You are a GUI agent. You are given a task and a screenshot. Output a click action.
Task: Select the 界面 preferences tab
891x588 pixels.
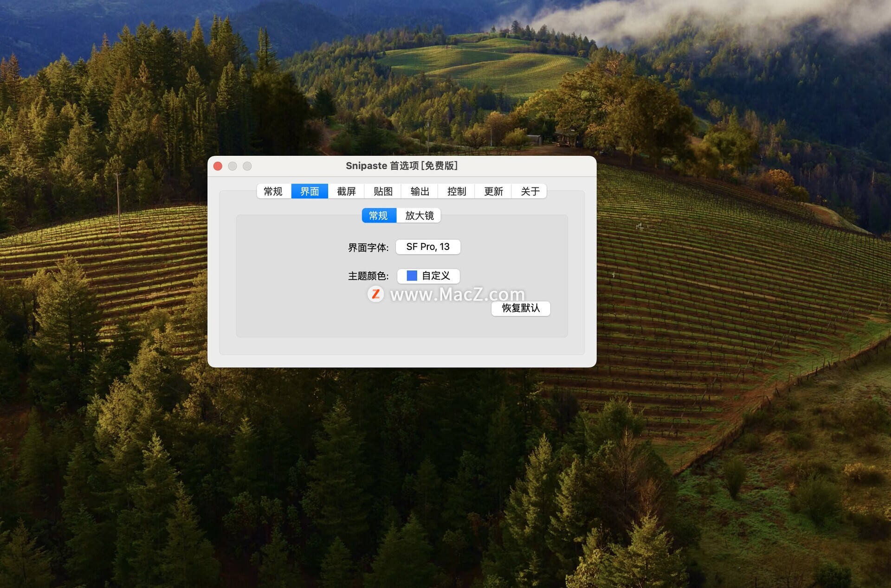(x=310, y=192)
